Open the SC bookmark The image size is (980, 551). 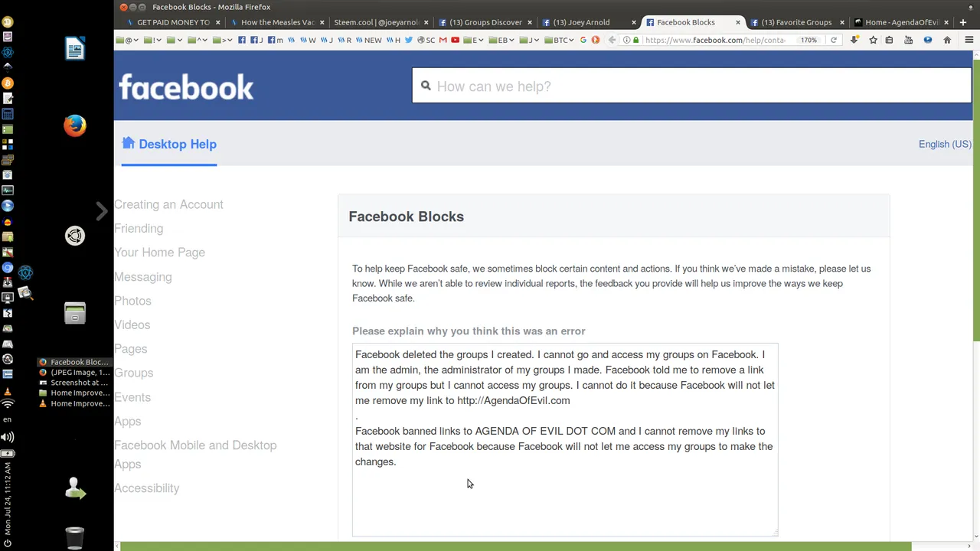click(x=428, y=40)
